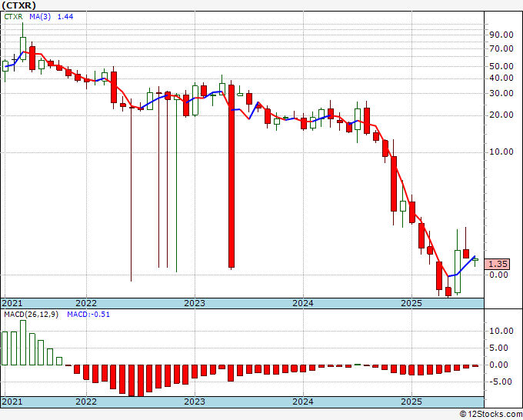
Task: Click the MACD:-0.51 value label
Action: coord(88,315)
